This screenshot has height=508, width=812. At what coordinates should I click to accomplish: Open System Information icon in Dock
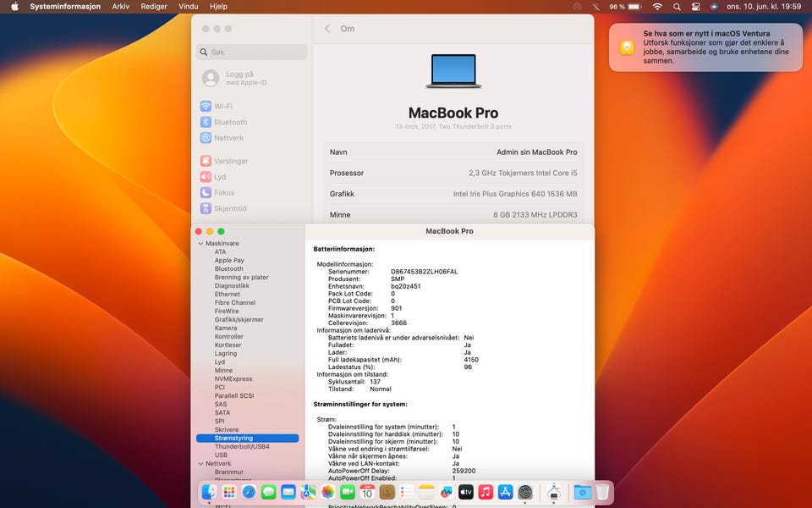pos(553,491)
